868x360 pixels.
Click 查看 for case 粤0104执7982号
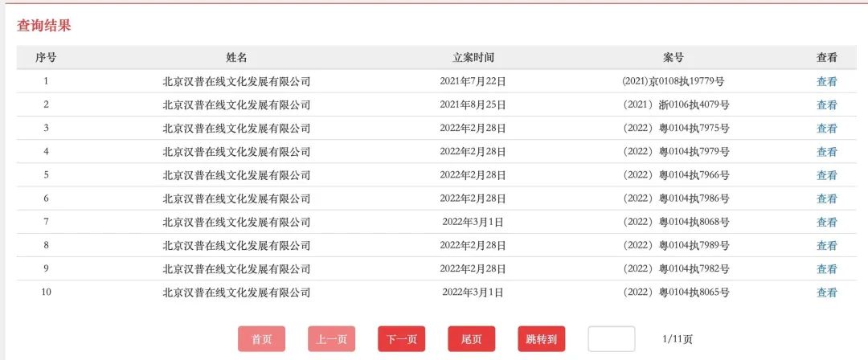pyautogui.click(x=826, y=269)
